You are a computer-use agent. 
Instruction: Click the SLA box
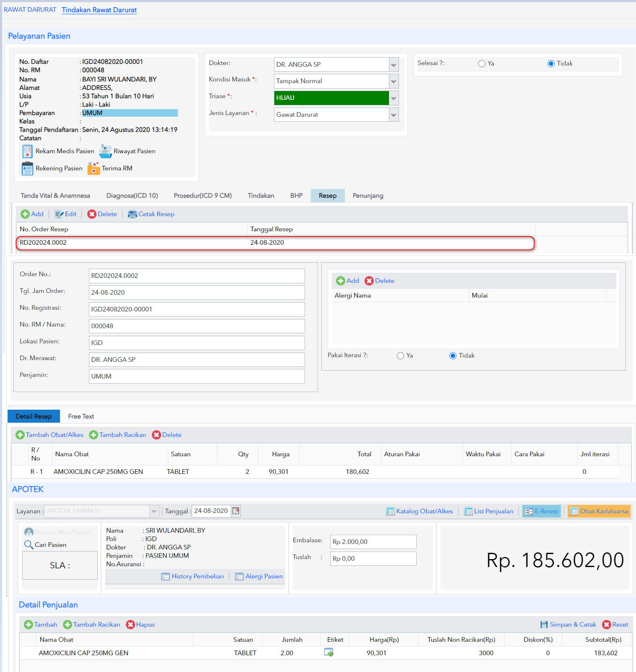coord(60,565)
